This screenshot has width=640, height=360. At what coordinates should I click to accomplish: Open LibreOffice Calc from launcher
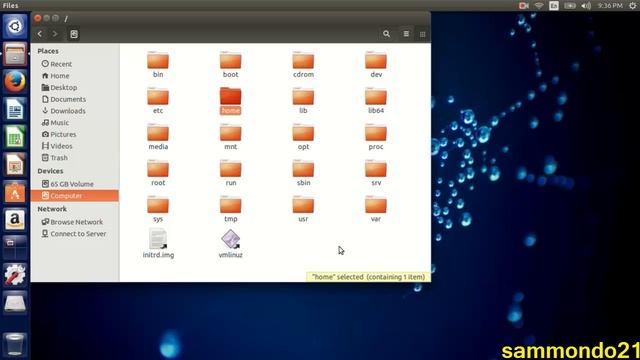pyautogui.click(x=15, y=137)
